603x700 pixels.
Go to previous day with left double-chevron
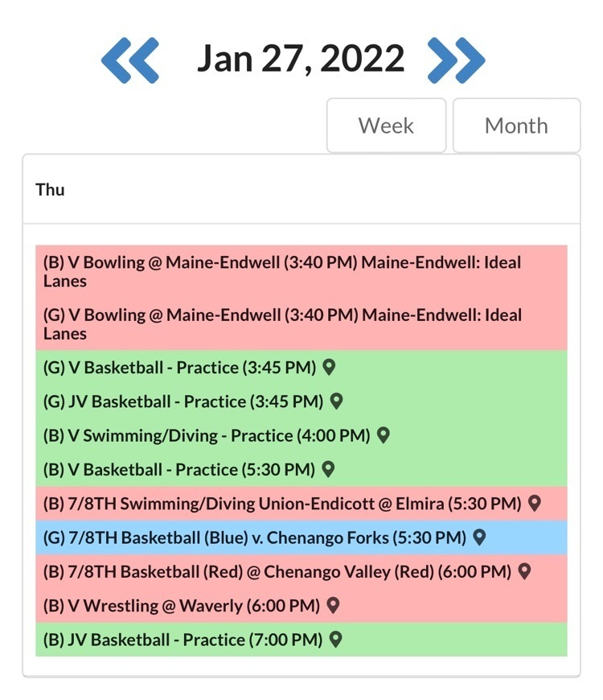pyautogui.click(x=130, y=60)
